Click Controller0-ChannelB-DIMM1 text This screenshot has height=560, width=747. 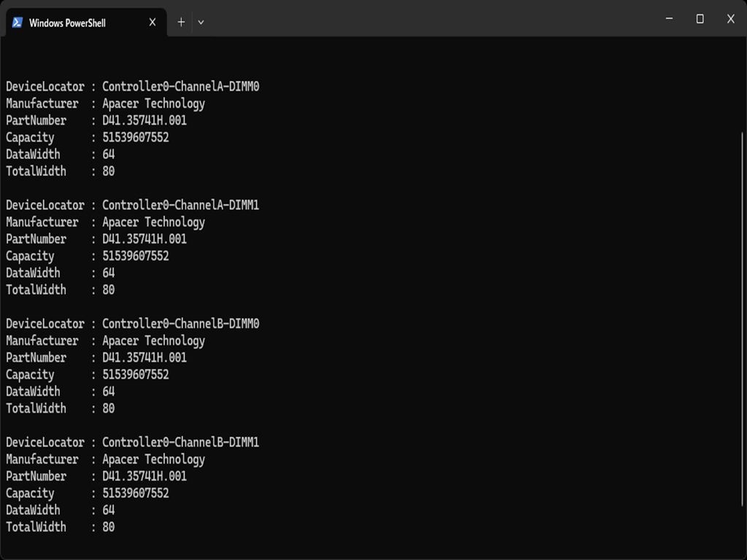(181, 443)
